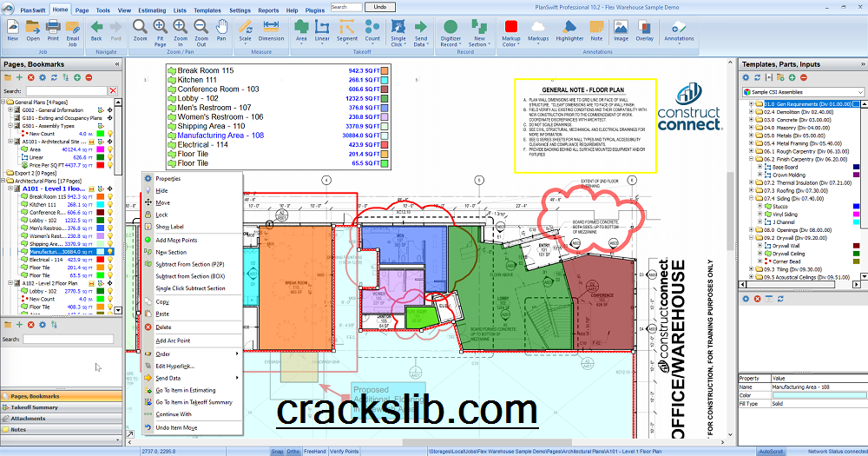Click the top Search box
868x456 pixels.
pyautogui.click(x=346, y=7)
